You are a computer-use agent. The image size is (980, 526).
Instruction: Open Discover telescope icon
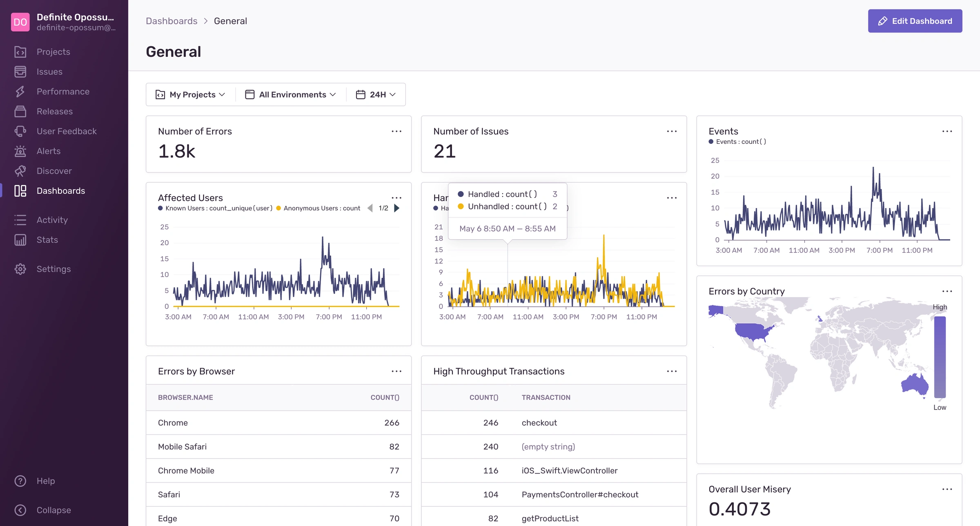coord(20,171)
